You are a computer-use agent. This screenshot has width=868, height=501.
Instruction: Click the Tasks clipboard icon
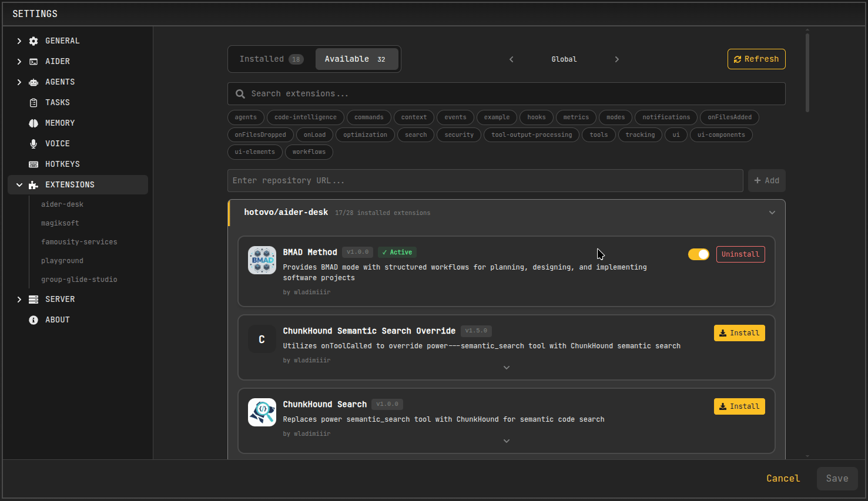[x=33, y=103]
